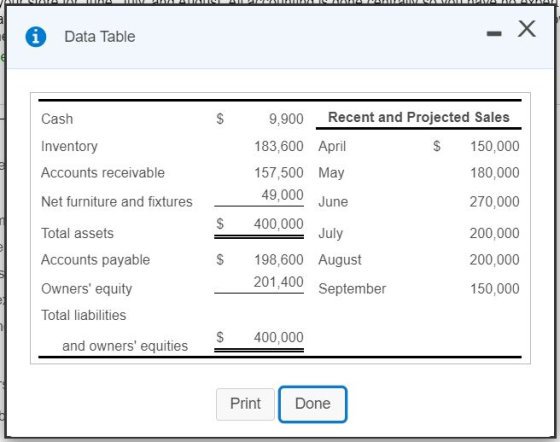Click the Inventory value 183,600
This screenshot has height=442, width=560.
pos(279,146)
